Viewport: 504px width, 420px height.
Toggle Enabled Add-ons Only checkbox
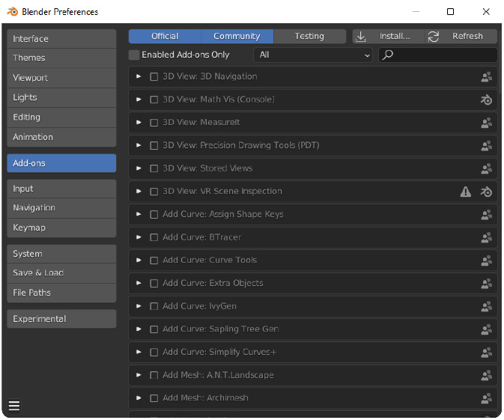tap(134, 55)
